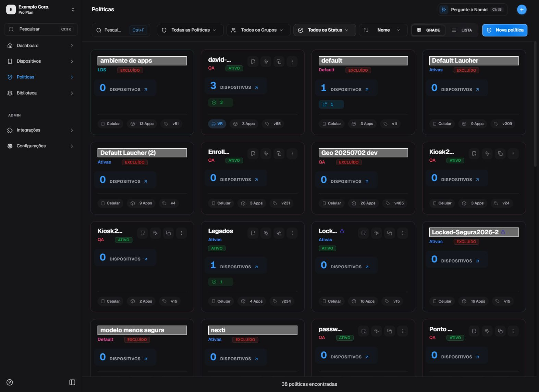Click the cursor-sparkle icon on the david- card

click(x=266, y=62)
